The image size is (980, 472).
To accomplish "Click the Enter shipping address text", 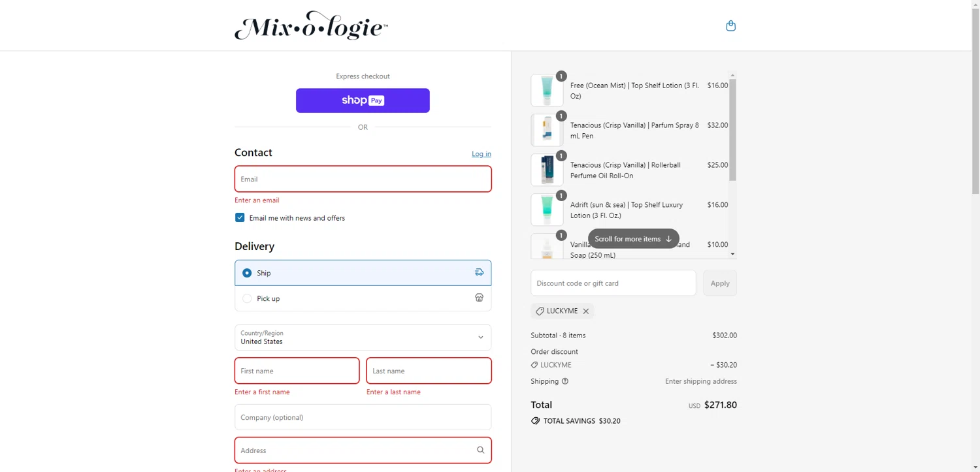I will pyautogui.click(x=701, y=381).
